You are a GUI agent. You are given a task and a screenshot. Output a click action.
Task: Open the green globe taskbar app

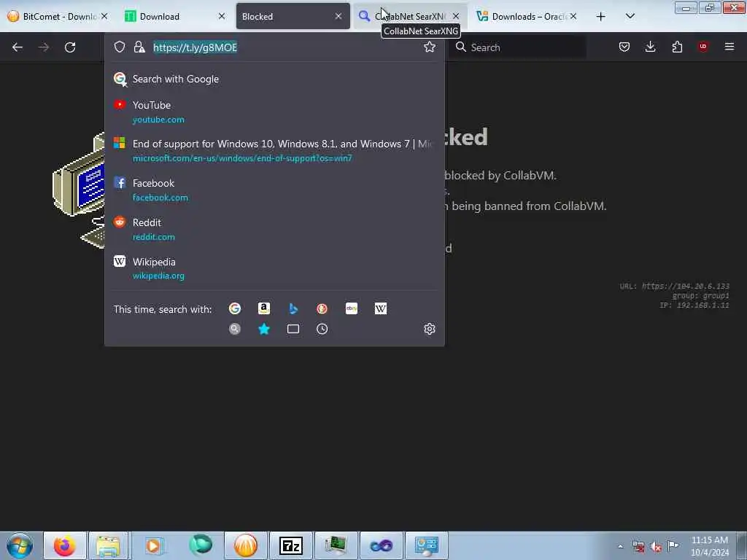201,545
